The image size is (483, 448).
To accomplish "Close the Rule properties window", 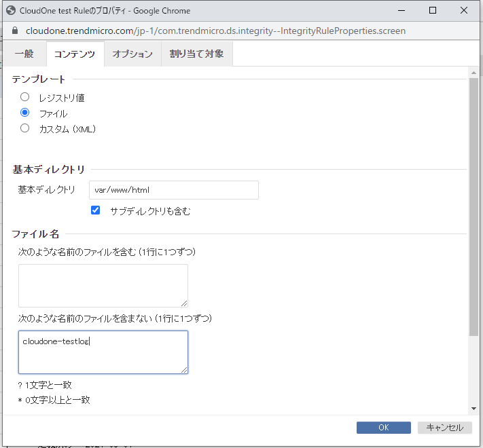I will tap(464, 10).
